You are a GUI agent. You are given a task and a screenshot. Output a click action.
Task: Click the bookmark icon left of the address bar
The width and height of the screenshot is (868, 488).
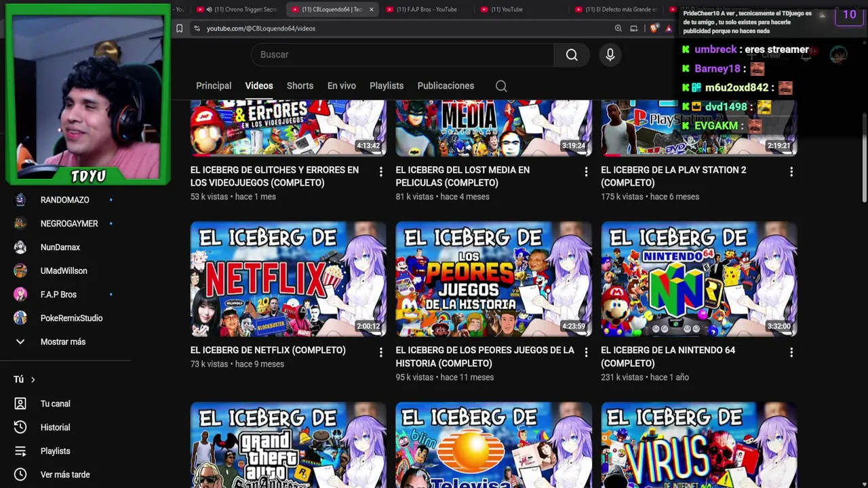[x=179, y=28]
